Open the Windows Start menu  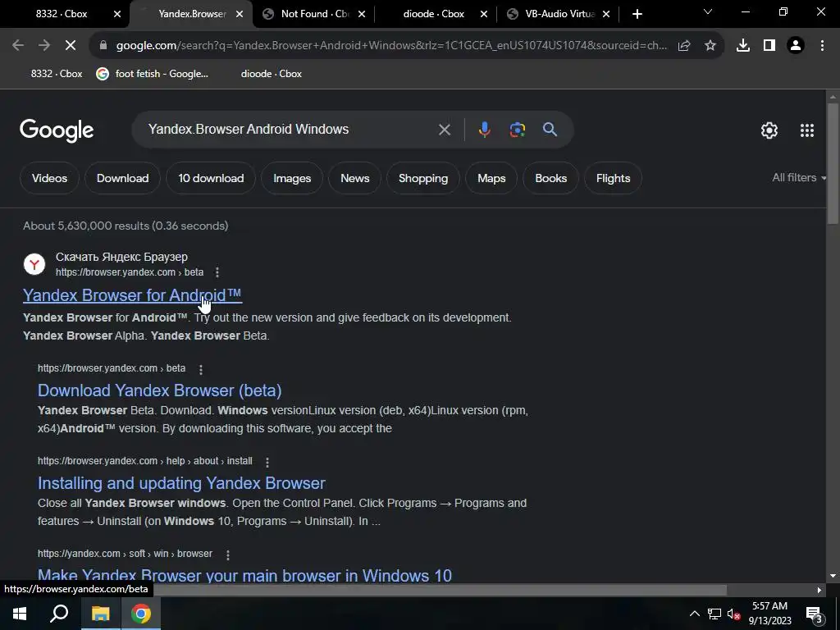click(20, 614)
